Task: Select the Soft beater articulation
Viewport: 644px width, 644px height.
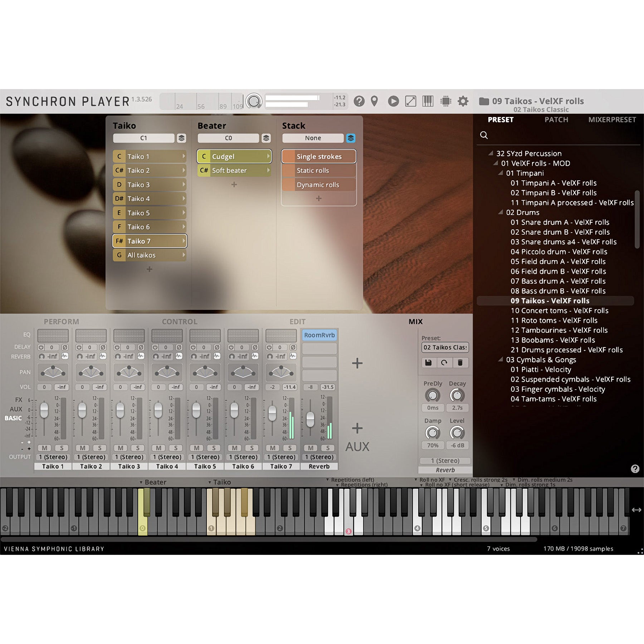Action: pyautogui.click(x=234, y=171)
